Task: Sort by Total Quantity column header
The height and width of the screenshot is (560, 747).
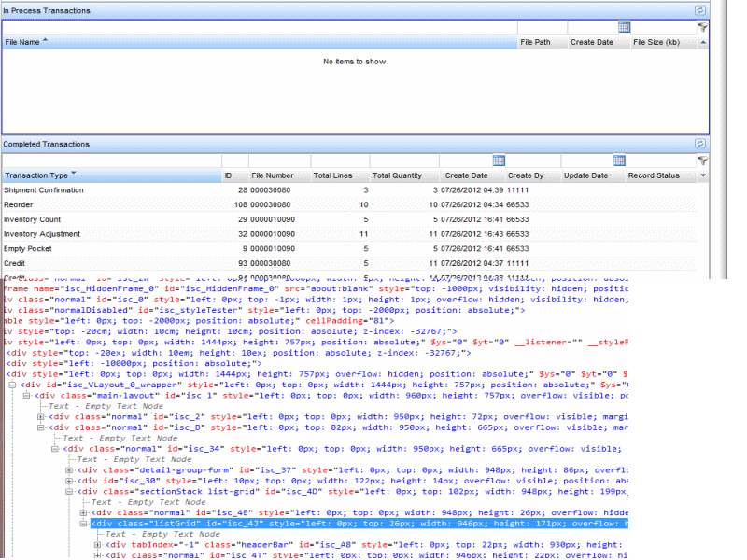Action: tap(397, 175)
